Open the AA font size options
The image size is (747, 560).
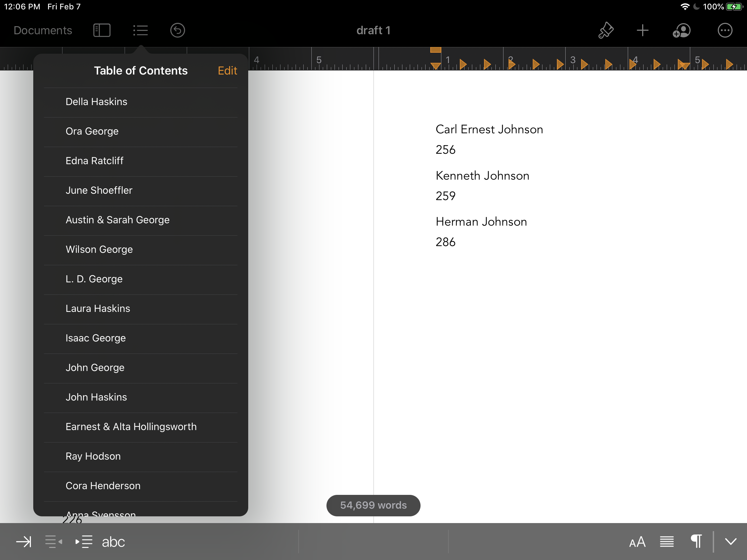coord(637,542)
